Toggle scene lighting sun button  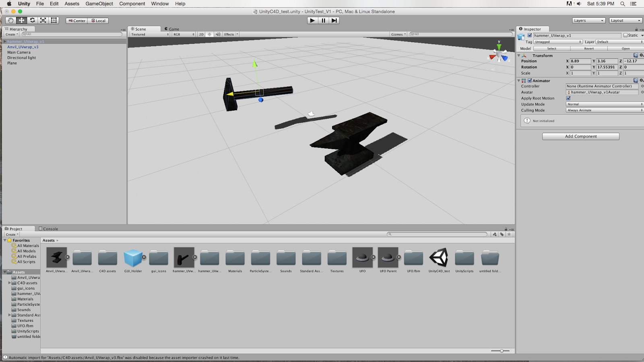(209, 35)
